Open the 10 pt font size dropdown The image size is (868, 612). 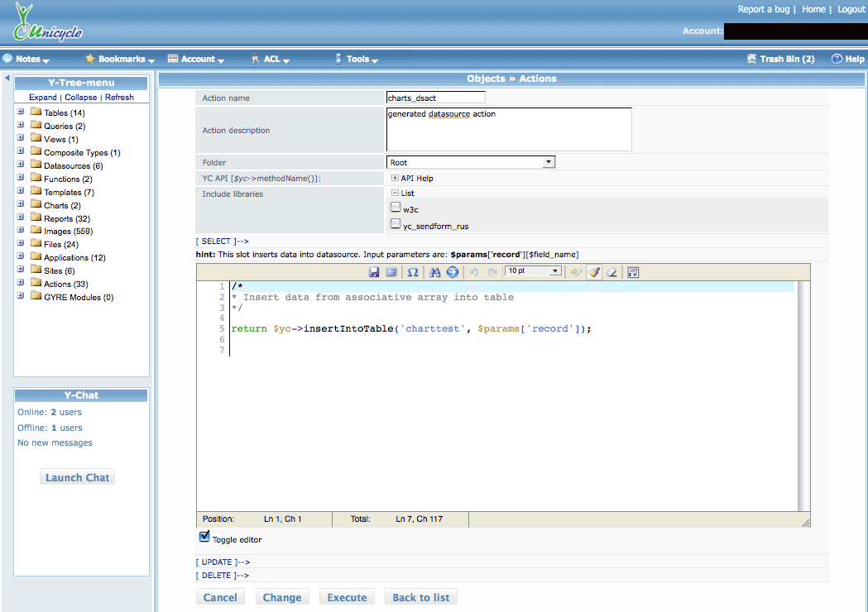point(533,271)
